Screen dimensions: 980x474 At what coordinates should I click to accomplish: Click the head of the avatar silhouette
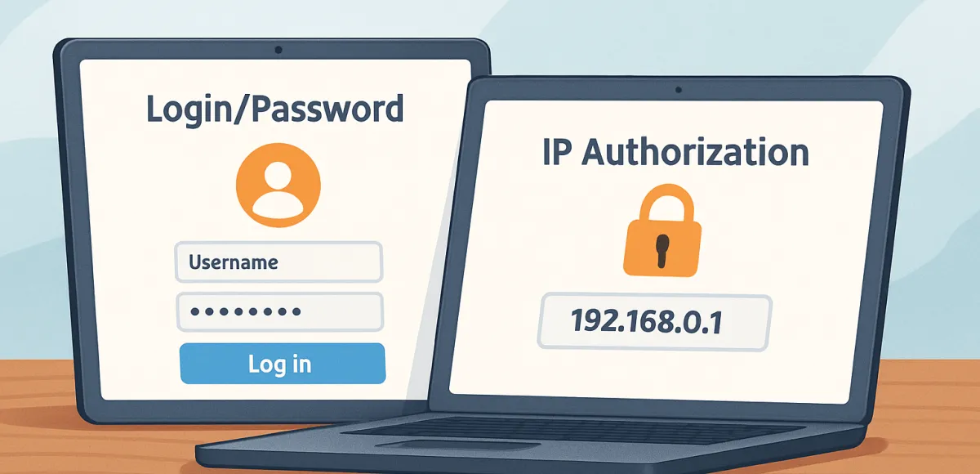pos(278,177)
